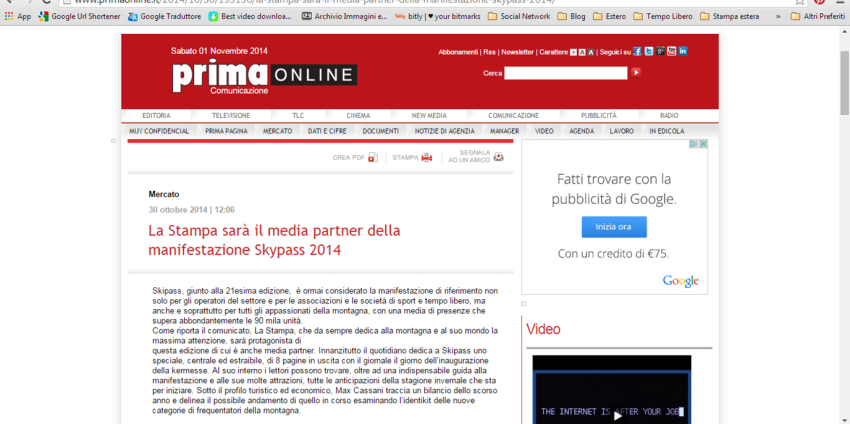
Task: Open the Best video download bookmark
Action: pos(250,16)
